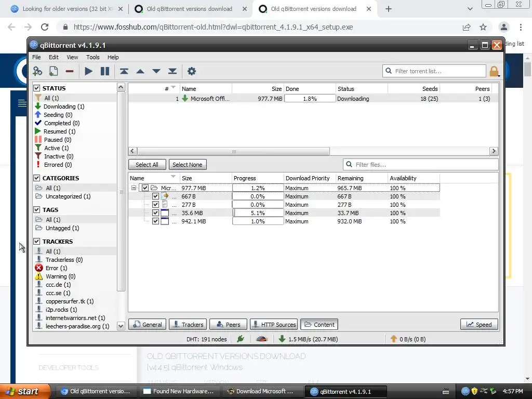Toggle the STATUS section checkbox
Screen dimensions: 532x399
tap(37, 88)
